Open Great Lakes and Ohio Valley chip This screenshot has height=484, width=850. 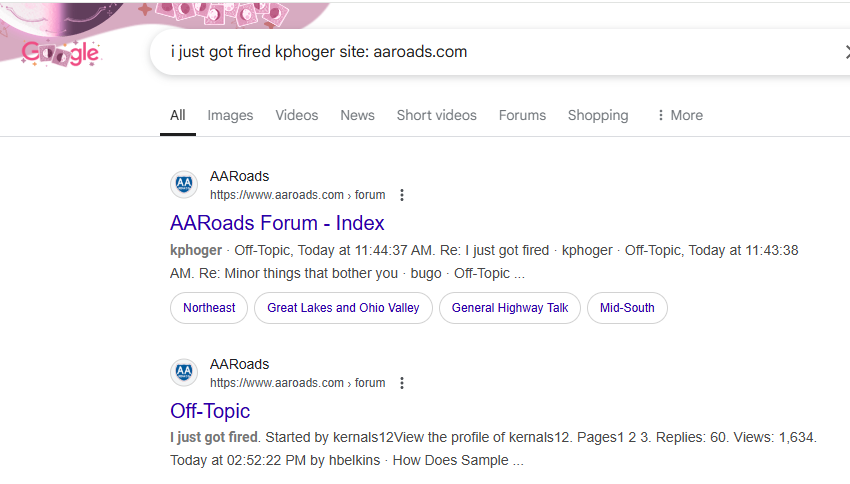click(x=343, y=308)
